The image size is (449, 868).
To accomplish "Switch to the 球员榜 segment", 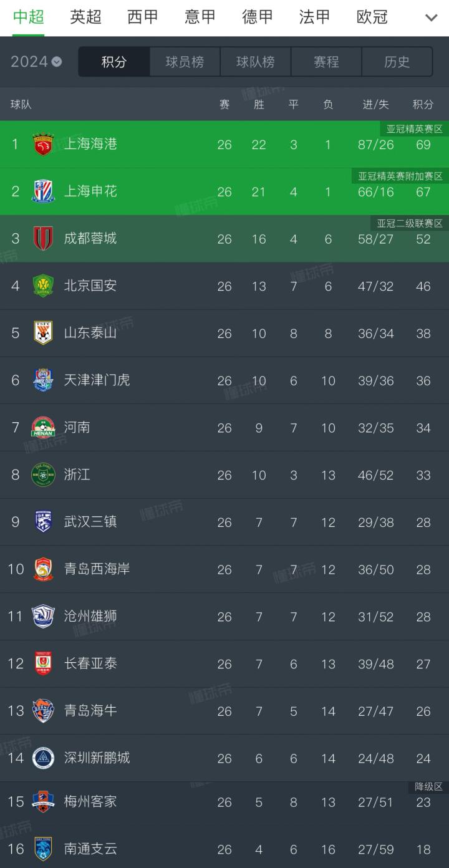I will (x=185, y=62).
